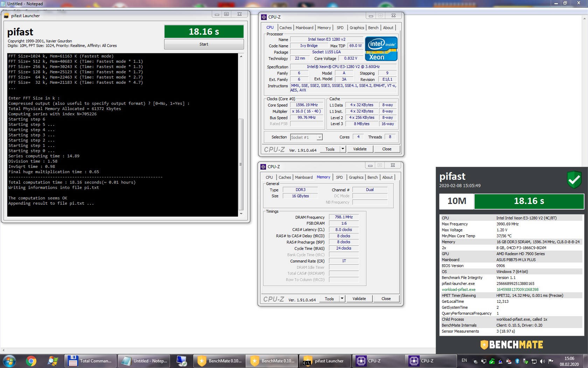Open Graphics tab in upper CPU-Z window

click(x=357, y=28)
